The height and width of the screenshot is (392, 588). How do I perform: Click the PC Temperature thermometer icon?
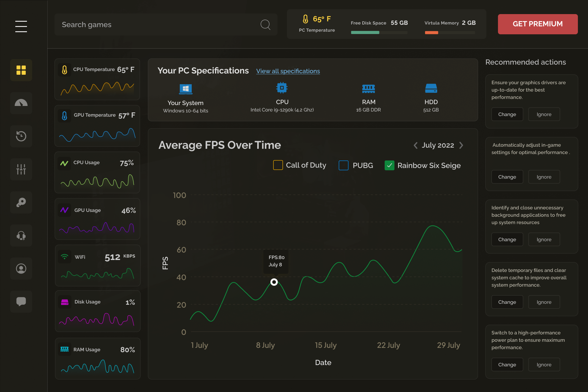click(305, 19)
